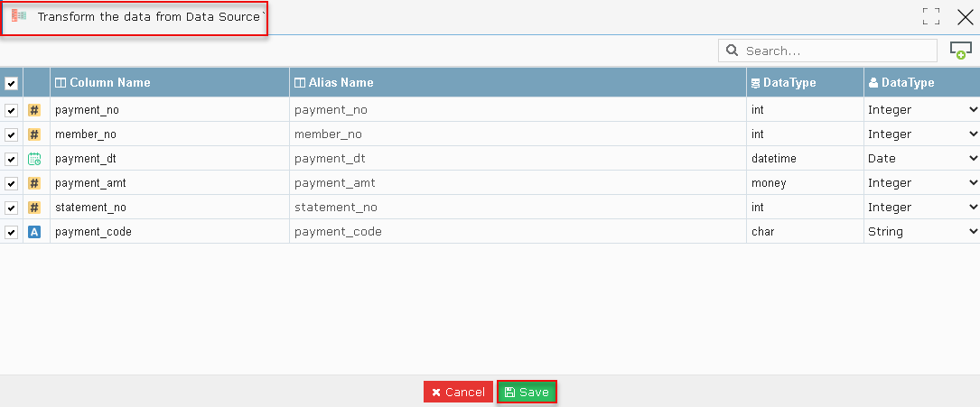This screenshot has width=980, height=407.
Task: Uncheck the payment_dt row checkbox
Action: [x=11, y=159]
